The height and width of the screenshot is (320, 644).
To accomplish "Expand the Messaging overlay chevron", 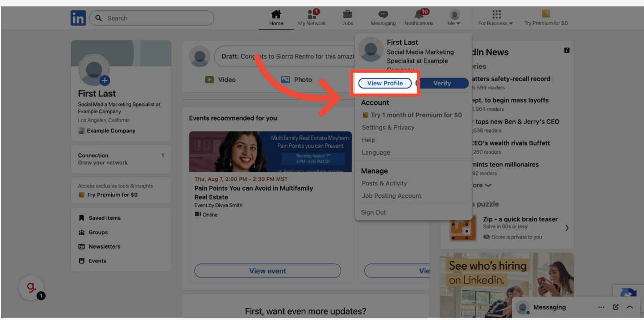I will [630, 307].
